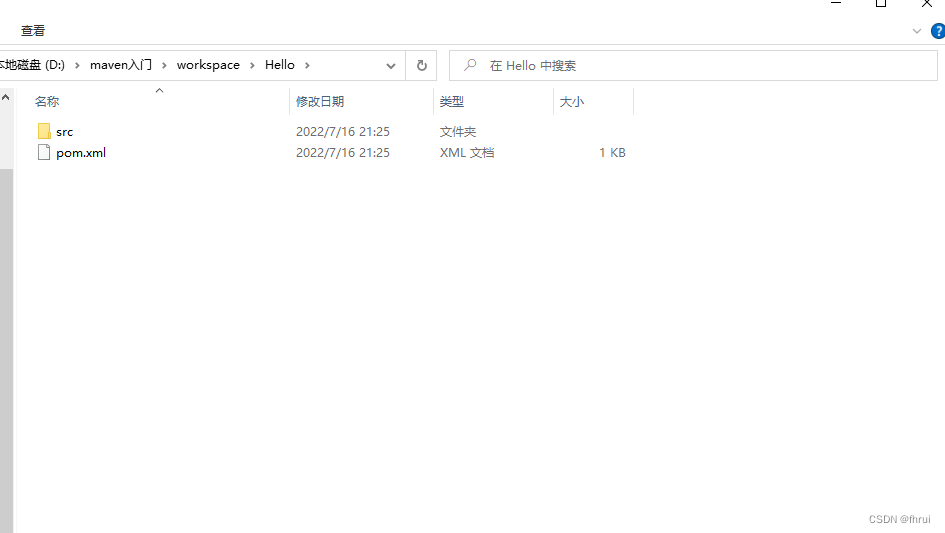Viewport: 945px width, 533px height.
Task: Select the src folder name
Action: (64, 132)
